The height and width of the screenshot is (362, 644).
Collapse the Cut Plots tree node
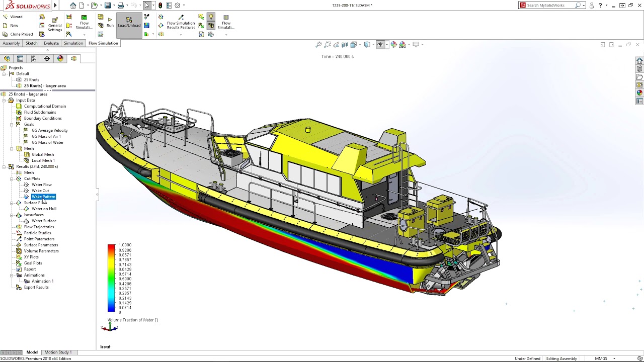(x=12, y=178)
